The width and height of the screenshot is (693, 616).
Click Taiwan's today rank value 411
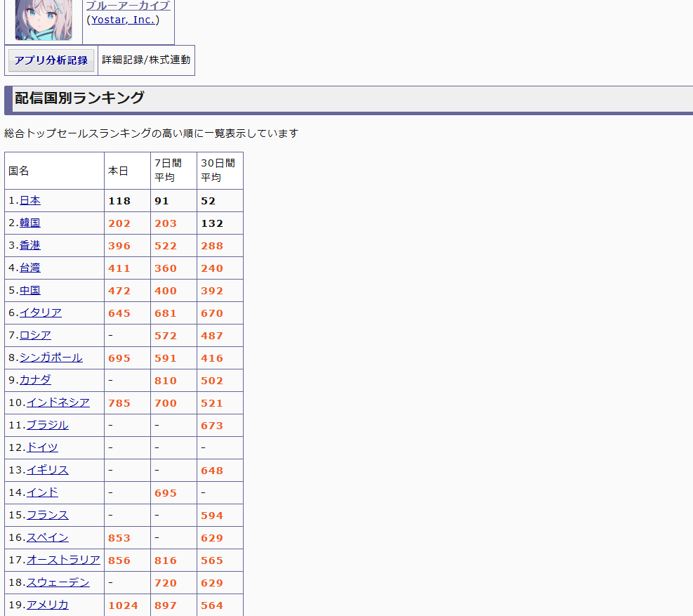tap(119, 268)
